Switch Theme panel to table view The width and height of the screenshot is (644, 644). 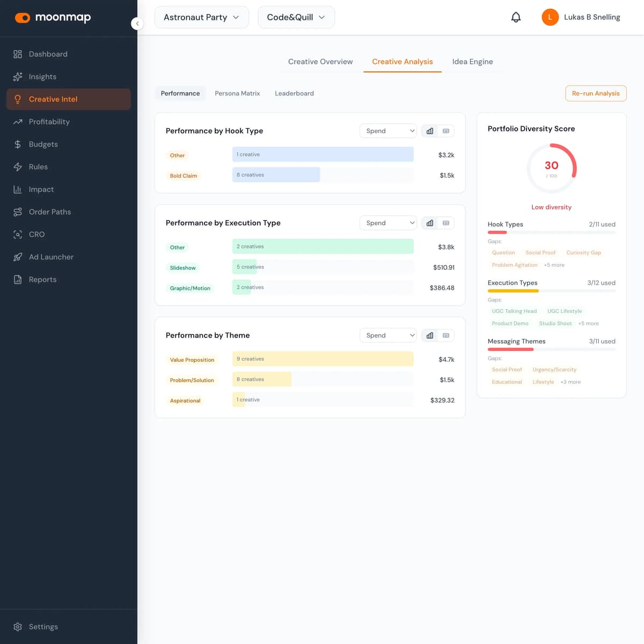point(446,335)
